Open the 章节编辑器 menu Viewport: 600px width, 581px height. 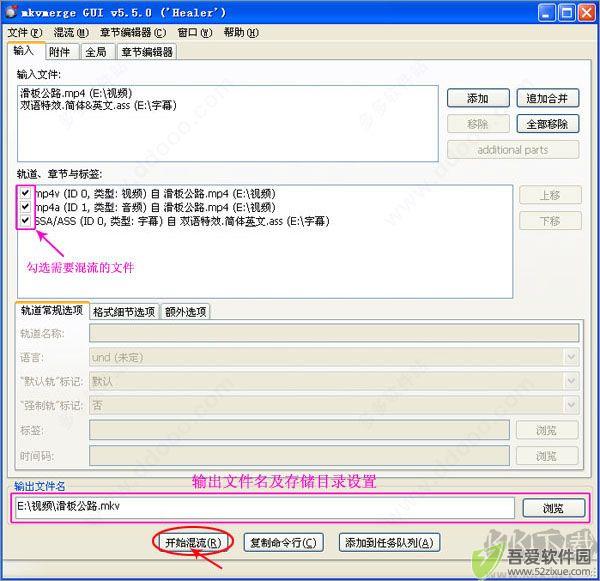click(x=133, y=33)
